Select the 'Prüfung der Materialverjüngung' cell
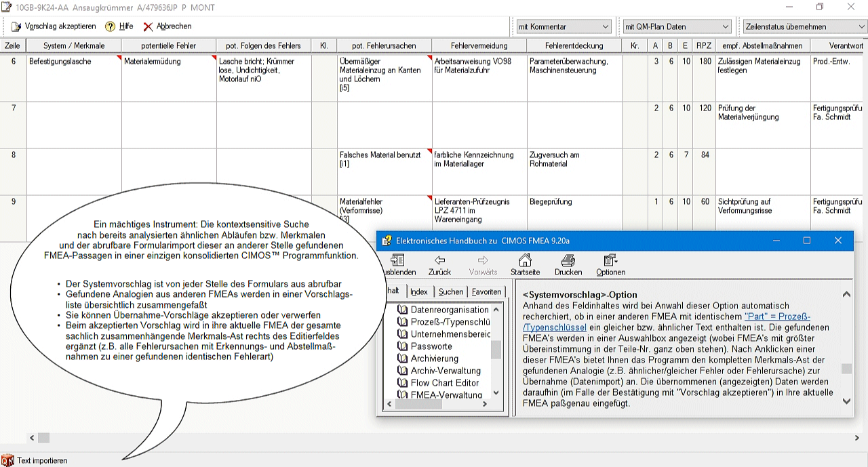Viewport: 868px width, 467px height. [x=762, y=125]
